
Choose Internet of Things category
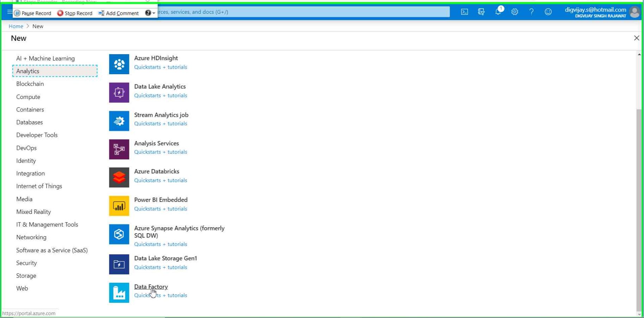(x=39, y=186)
